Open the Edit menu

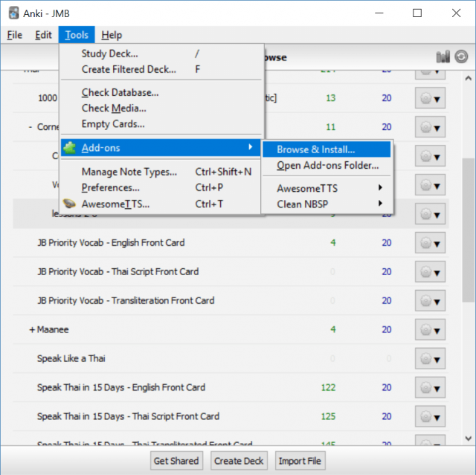coord(43,35)
